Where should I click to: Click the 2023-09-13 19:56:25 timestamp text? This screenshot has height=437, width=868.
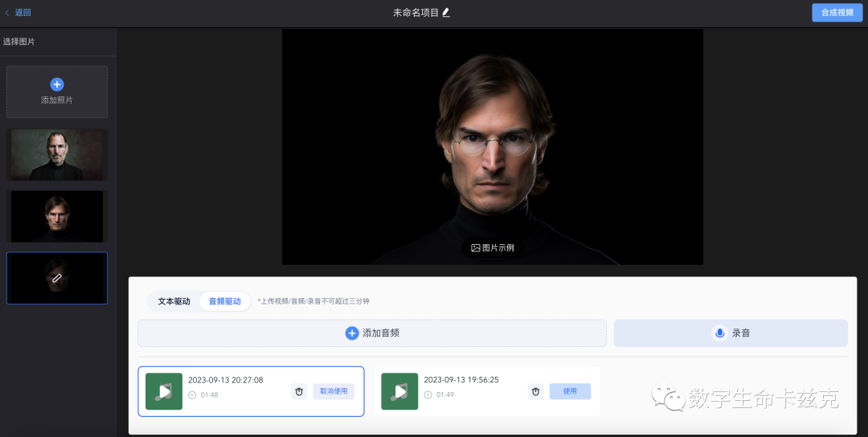click(x=461, y=380)
